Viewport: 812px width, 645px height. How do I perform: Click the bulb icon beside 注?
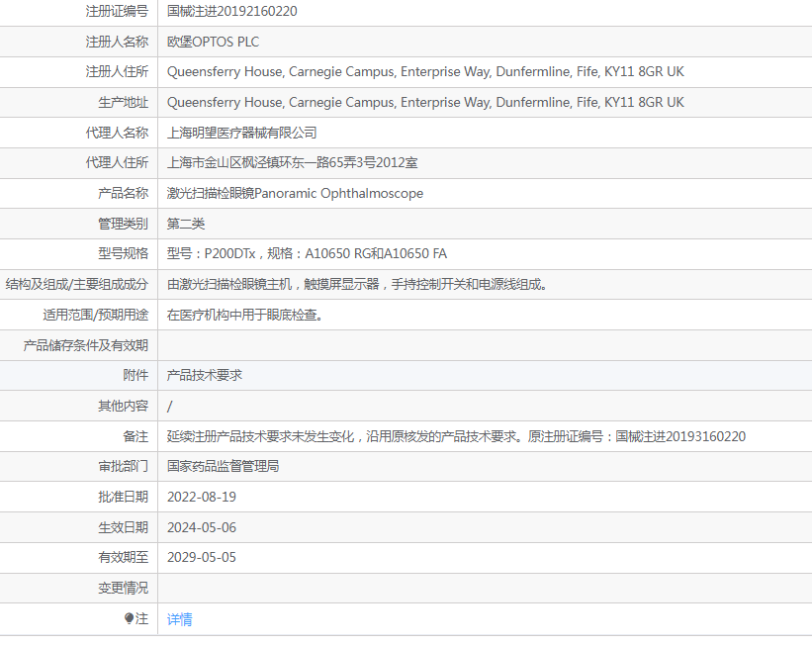[x=129, y=618]
